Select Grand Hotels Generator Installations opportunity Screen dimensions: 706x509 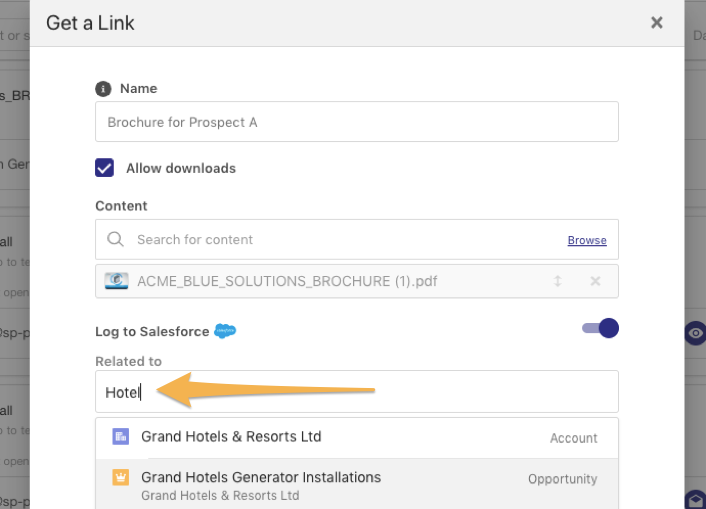click(x=357, y=484)
